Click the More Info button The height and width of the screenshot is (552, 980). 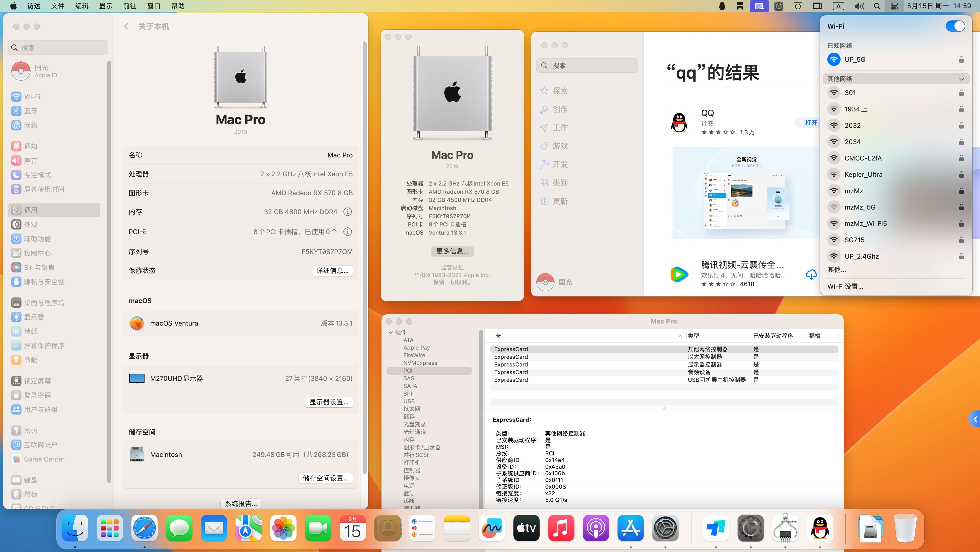452,251
